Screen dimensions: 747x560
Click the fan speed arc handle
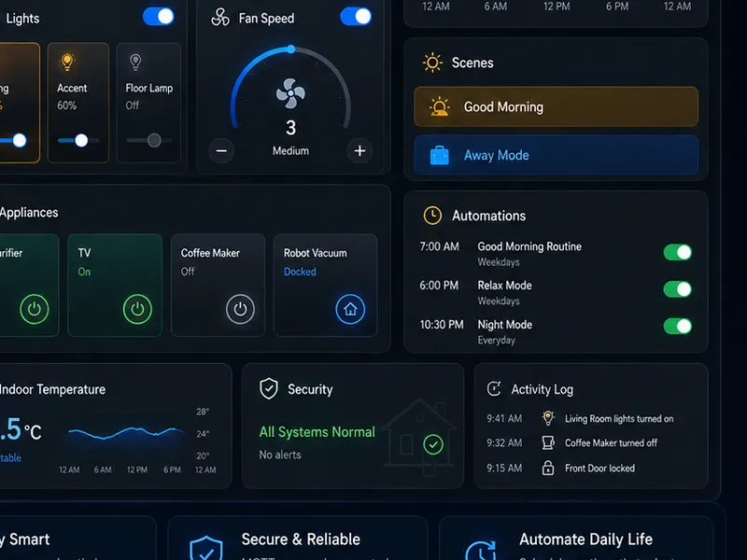[x=291, y=49]
